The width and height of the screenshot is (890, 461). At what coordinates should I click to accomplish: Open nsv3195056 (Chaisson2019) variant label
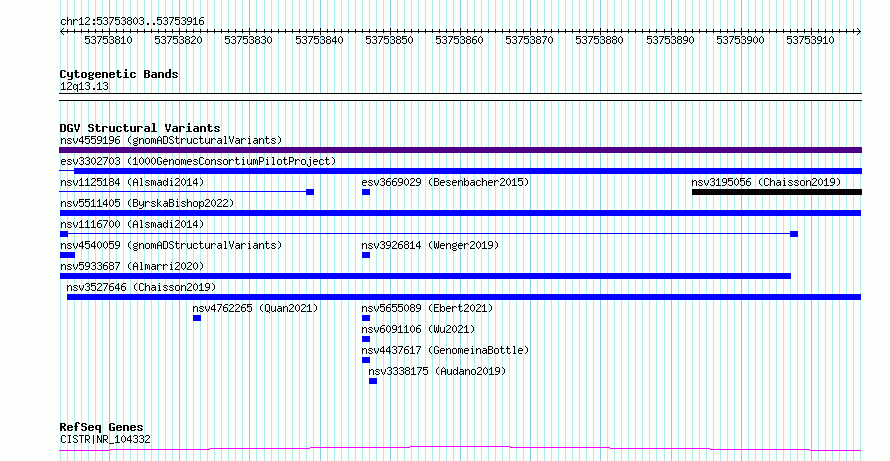pyautogui.click(x=766, y=182)
